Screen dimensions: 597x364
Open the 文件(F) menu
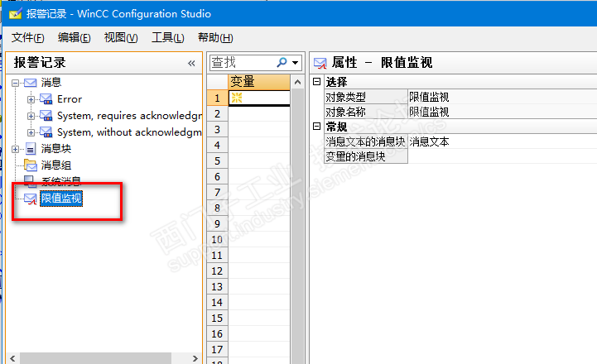pos(28,38)
